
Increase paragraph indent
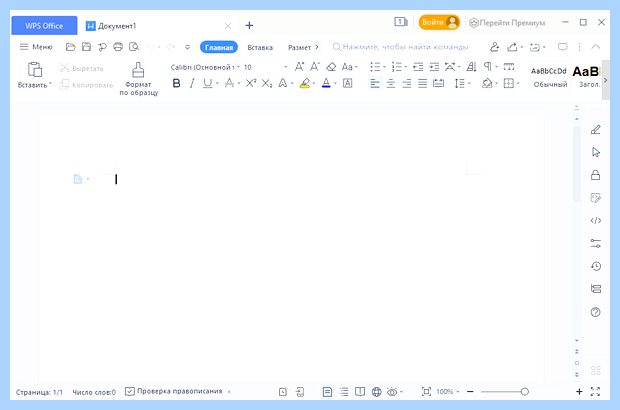coord(434,67)
